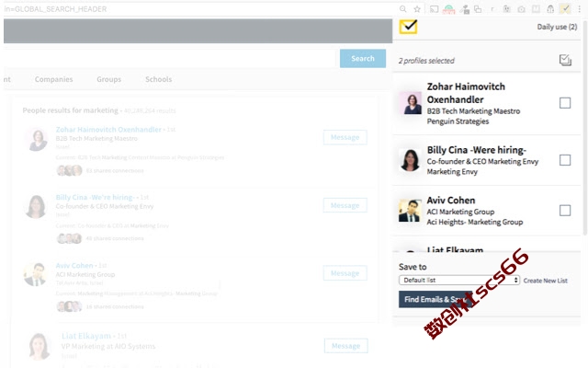This screenshot has width=588, height=368.
Task: Click 16 shared connections under Aviv Cohen
Action: tap(115, 306)
